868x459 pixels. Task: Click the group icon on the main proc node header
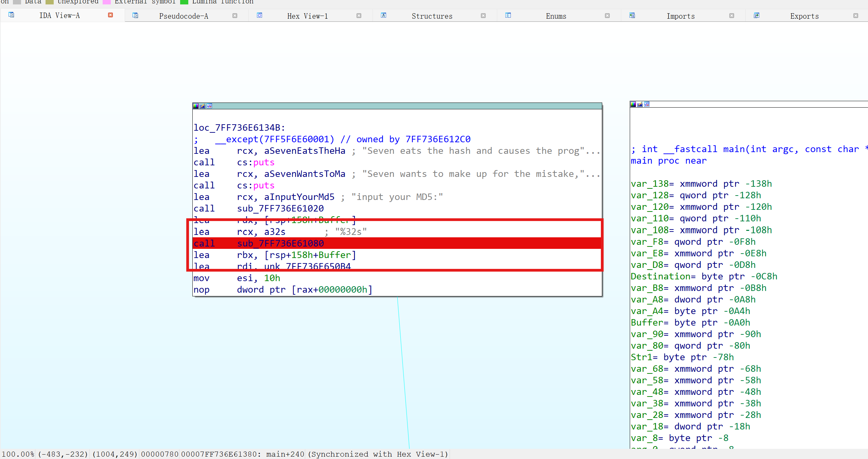(647, 104)
